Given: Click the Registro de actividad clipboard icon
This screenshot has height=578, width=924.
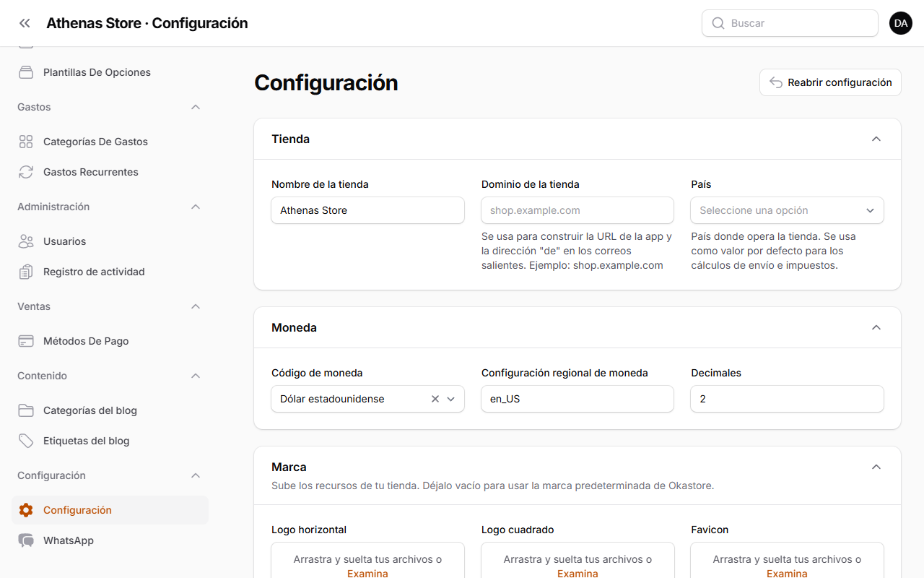Looking at the screenshot, I should pyautogui.click(x=26, y=272).
